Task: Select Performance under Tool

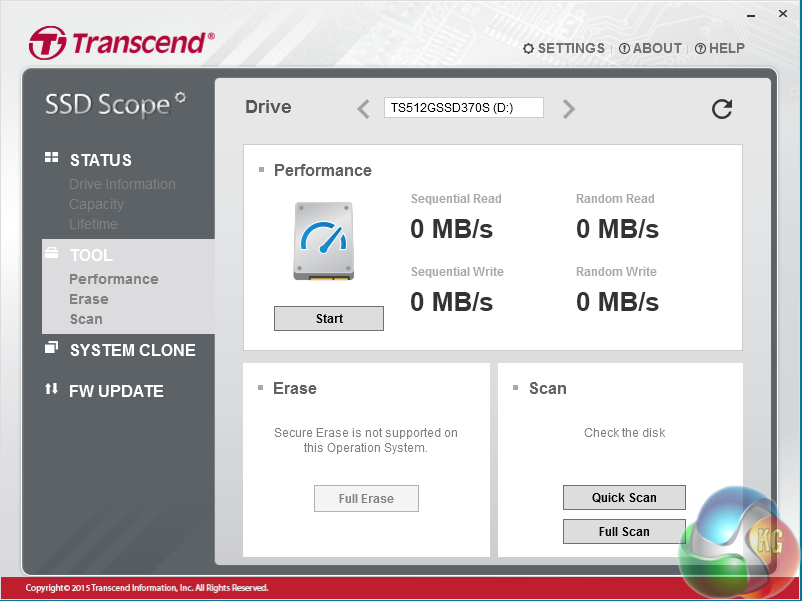Action: (x=114, y=279)
